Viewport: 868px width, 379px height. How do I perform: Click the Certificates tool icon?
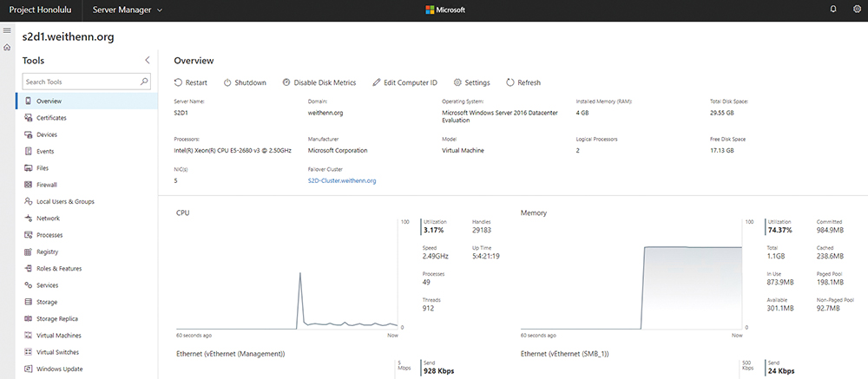(x=29, y=118)
